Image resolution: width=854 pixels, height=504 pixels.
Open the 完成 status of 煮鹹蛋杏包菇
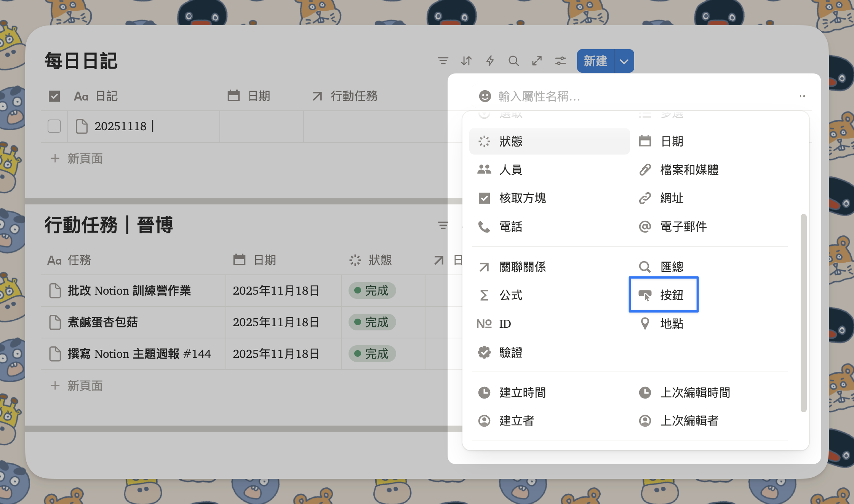click(372, 322)
